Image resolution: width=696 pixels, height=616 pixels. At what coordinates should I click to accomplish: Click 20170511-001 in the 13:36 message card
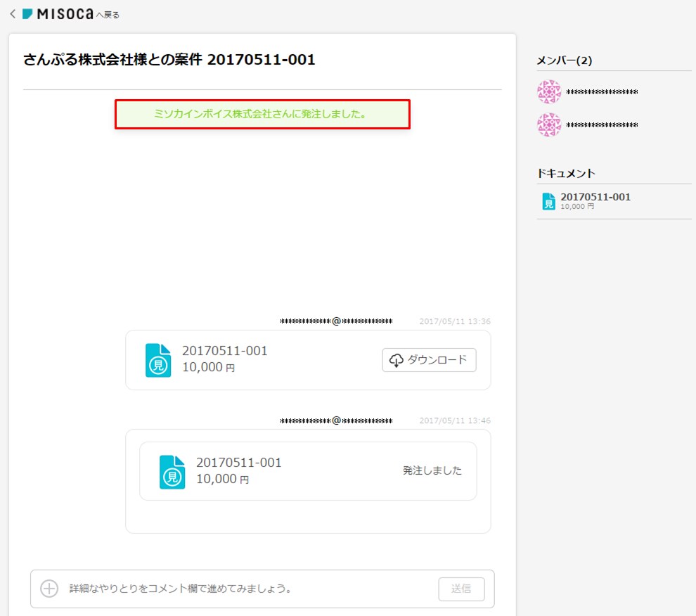(x=224, y=351)
